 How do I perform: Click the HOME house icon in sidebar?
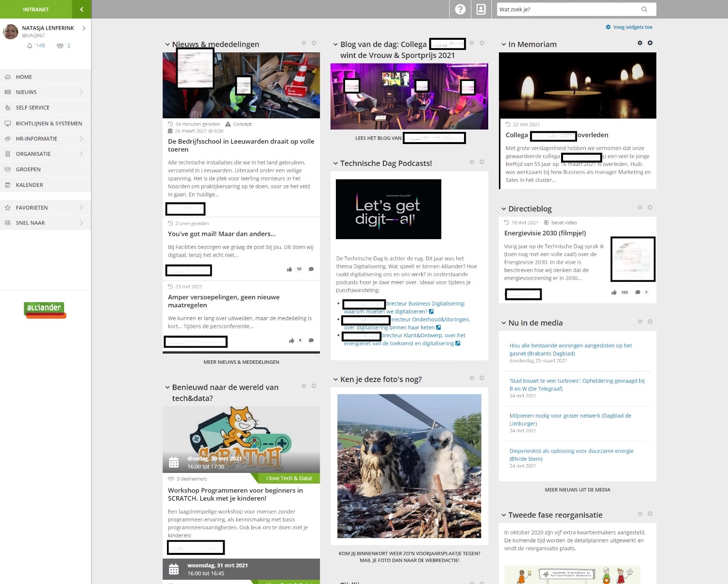[8, 77]
